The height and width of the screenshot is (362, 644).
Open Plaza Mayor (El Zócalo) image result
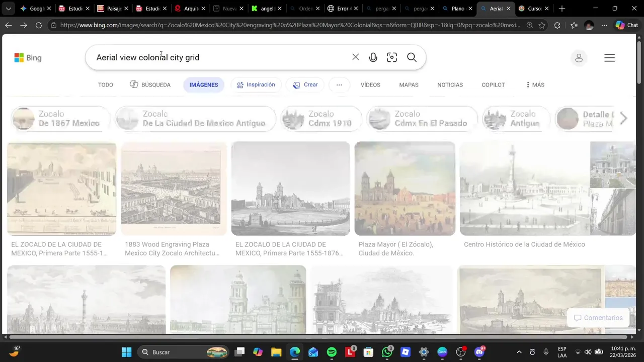click(x=405, y=189)
